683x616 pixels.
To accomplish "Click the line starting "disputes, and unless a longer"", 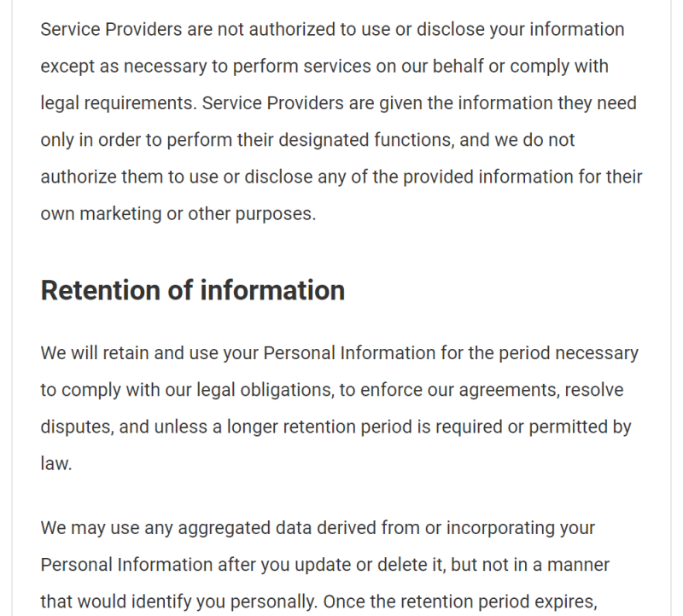I will coord(336,427).
